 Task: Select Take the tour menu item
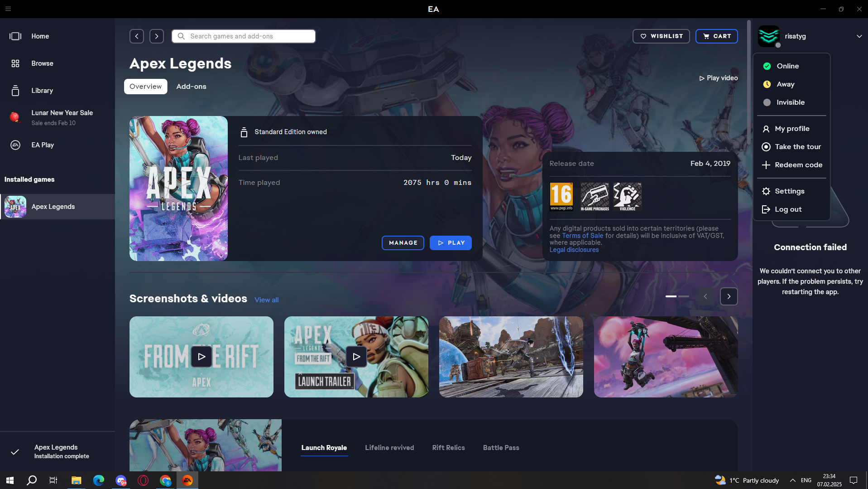coord(791,147)
